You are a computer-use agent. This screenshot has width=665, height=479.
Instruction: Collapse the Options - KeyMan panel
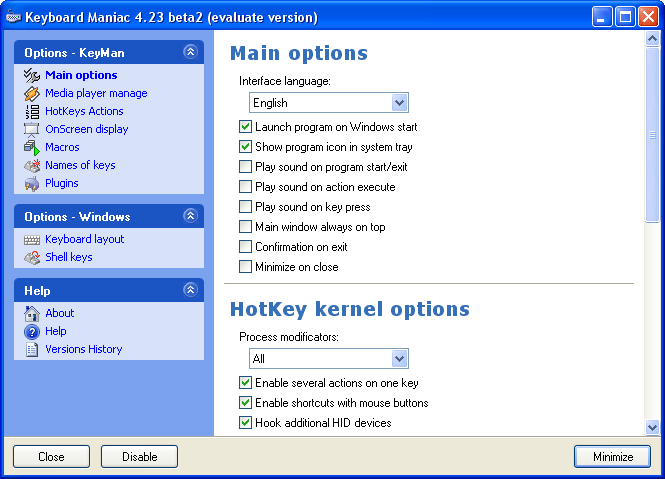[190, 52]
